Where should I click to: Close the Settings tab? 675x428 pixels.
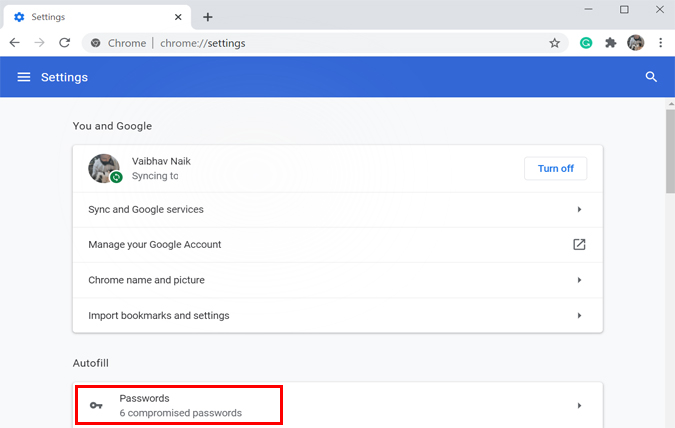(178, 17)
